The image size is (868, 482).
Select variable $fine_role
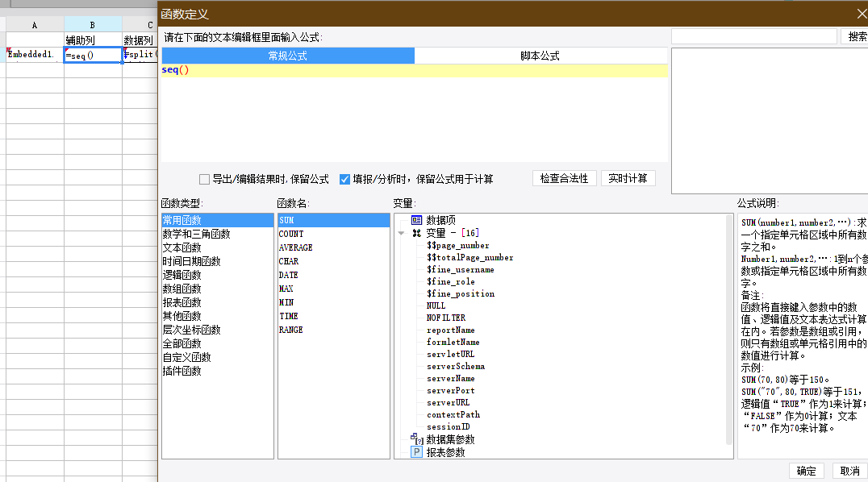click(451, 281)
